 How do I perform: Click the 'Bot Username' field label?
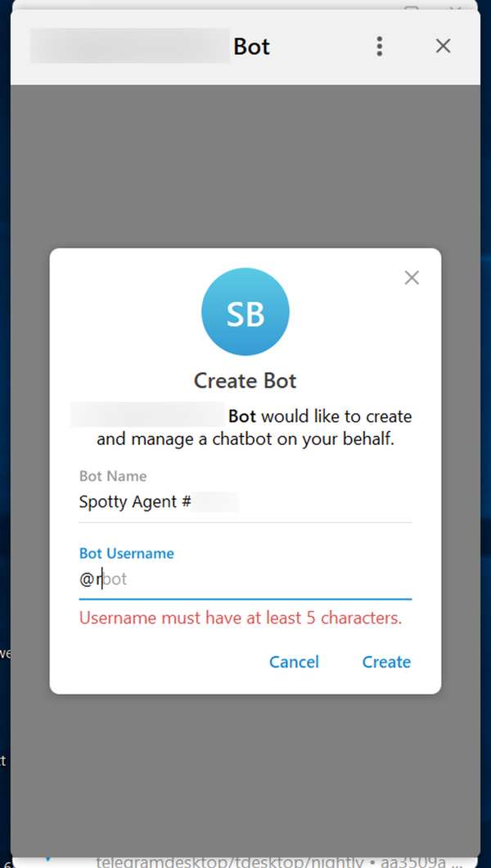[x=127, y=554]
